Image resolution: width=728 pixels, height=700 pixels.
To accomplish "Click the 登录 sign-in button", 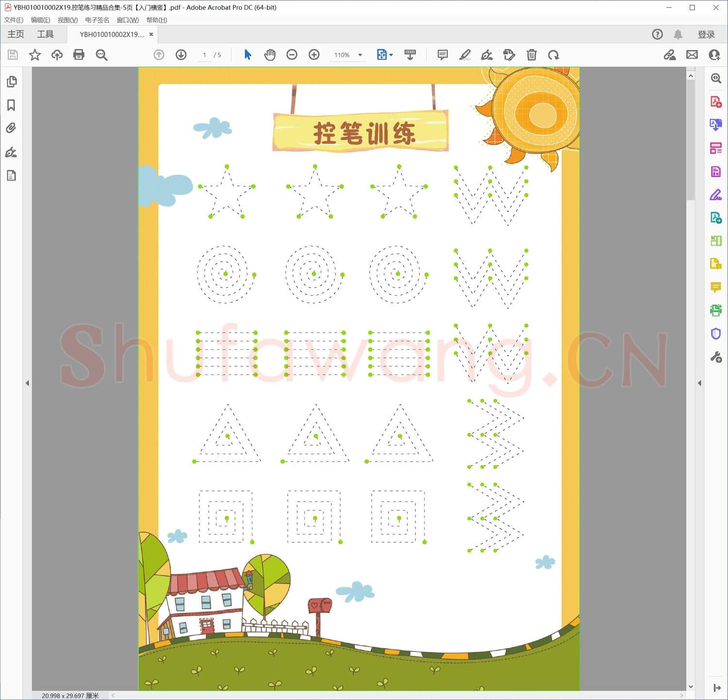I will [x=706, y=34].
